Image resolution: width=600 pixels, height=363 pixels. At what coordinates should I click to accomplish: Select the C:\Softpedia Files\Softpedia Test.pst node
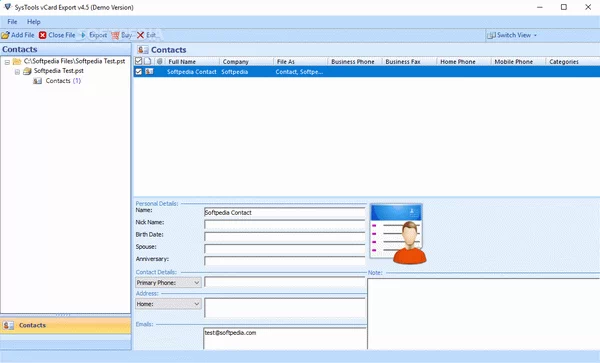tap(75, 61)
